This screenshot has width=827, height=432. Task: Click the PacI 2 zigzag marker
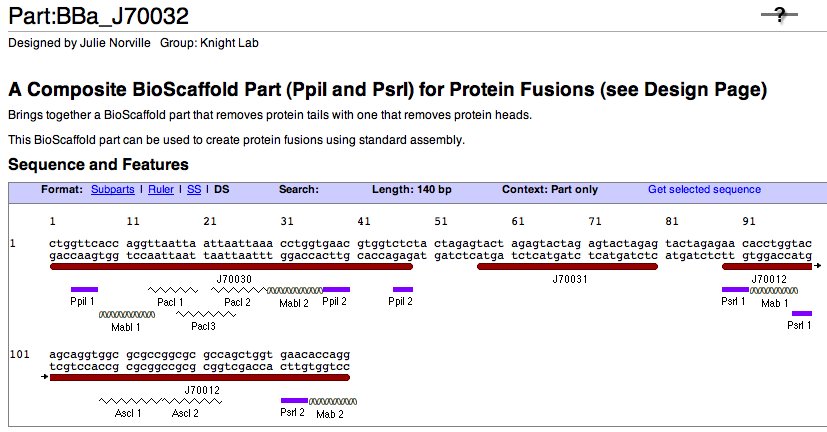(238, 289)
